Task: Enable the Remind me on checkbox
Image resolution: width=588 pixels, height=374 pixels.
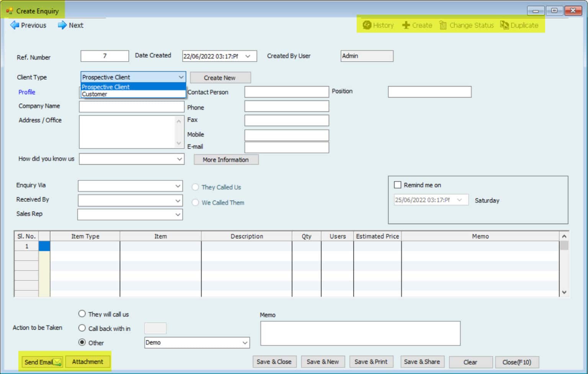Action: point(398,185)
